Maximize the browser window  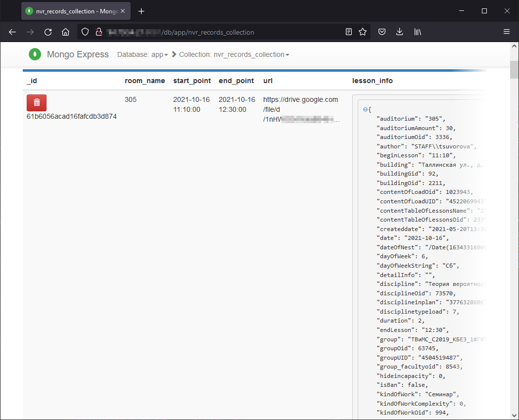pyautogui.click(x=484, y=11)
